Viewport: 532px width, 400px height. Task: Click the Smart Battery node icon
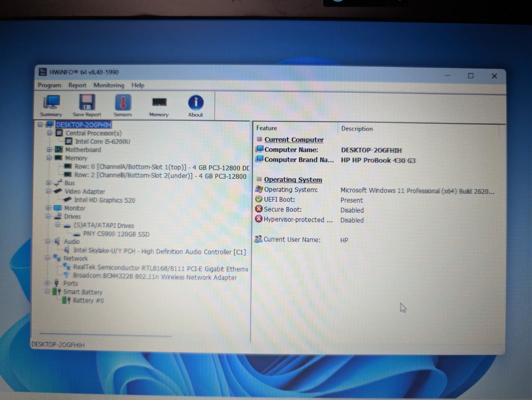[57, 292]
